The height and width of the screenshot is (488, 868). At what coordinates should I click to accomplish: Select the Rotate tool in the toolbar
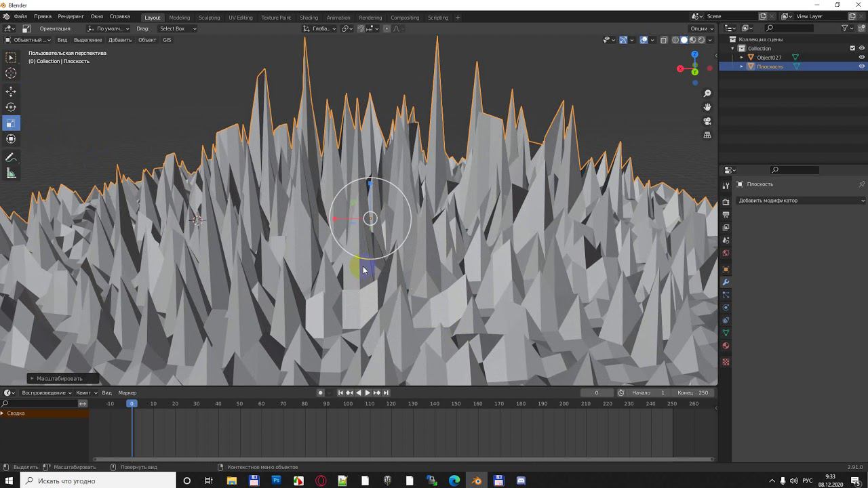click(11, 107)
